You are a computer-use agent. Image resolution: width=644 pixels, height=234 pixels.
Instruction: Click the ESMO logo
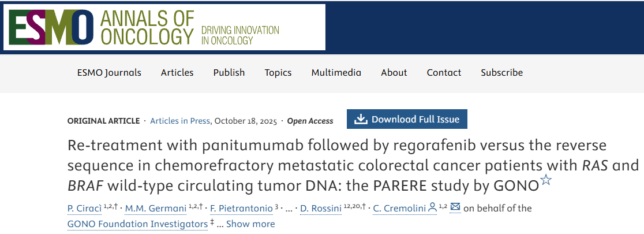point(51,27)
